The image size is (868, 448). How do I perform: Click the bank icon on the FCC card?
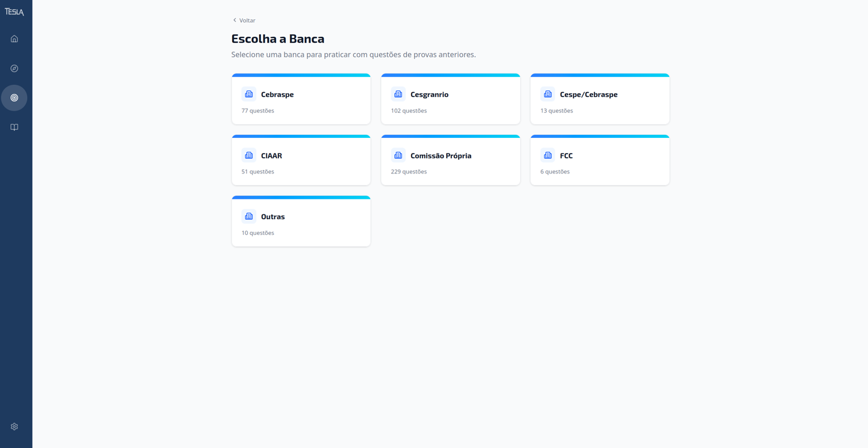547,155
